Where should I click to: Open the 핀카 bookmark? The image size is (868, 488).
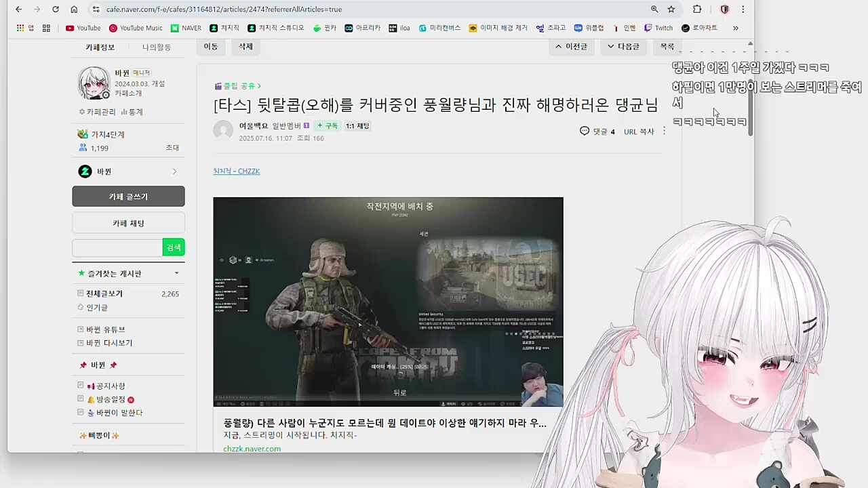325,28
